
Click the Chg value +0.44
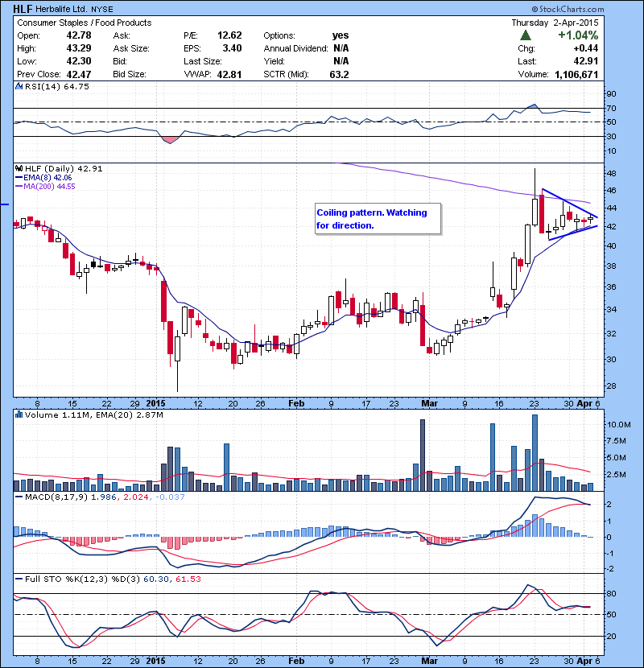[x=586, y=48]
